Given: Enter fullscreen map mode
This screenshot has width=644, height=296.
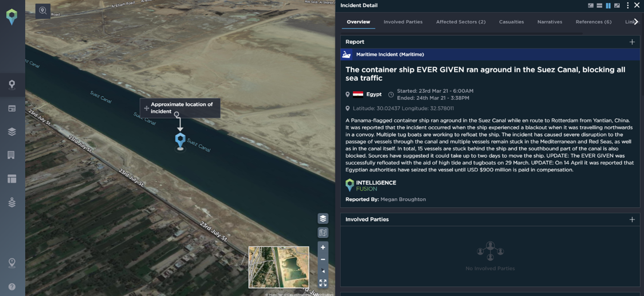Looking at the screenshot, I should click(x=323, y=283).
